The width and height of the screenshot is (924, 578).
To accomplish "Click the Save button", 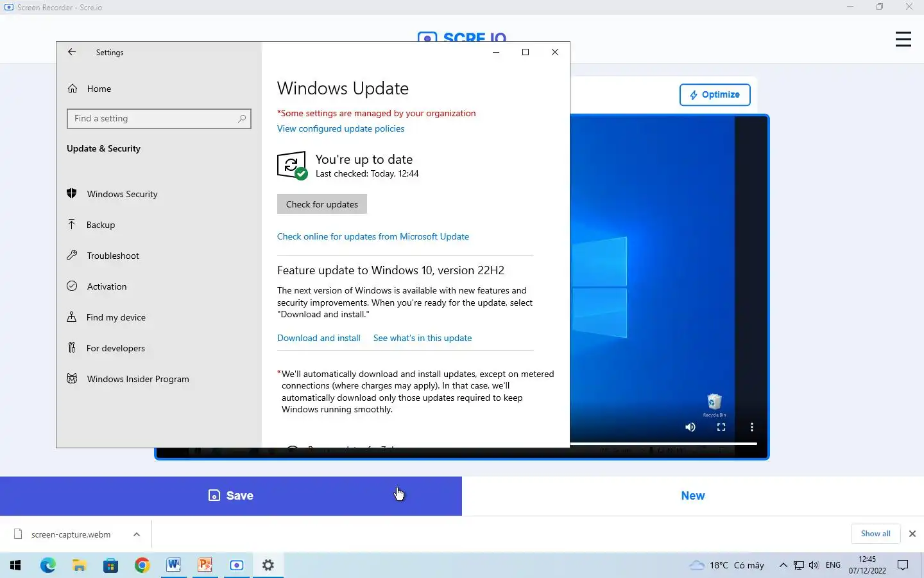I will tap(231, 496).
